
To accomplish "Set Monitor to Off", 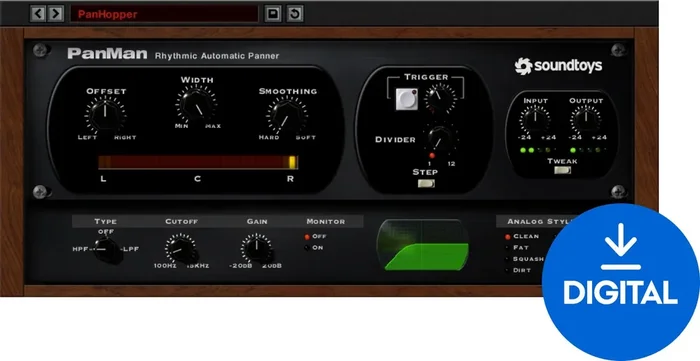I will click(316, 237).
